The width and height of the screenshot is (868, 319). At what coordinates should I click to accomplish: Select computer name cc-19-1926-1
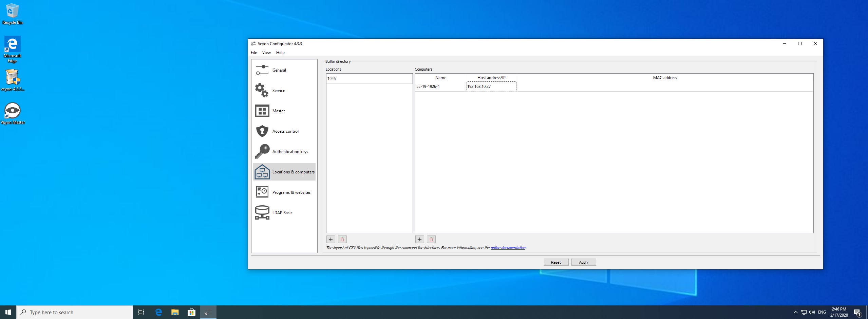click(440, 87)
